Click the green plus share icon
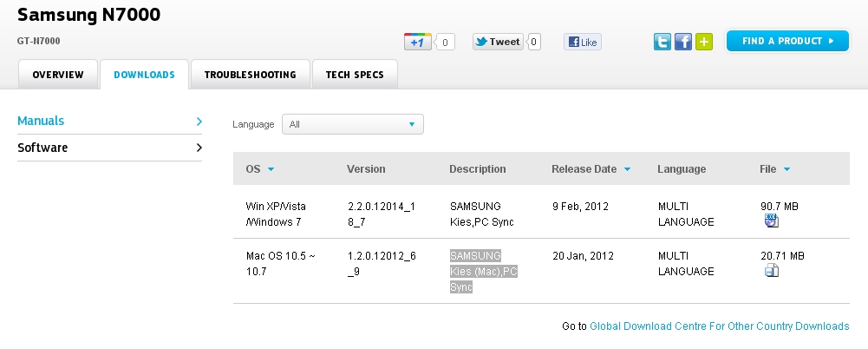Screen dimensions: 868x349 pyautogui.click(x=704, y=42)
